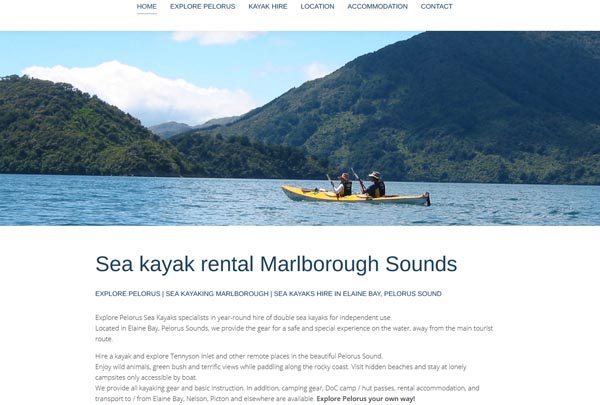Click SEA KAYAKING MARLBOROUGH in the subheading
The height and width of the screenshot is (405, 600).
click(217, 294)
